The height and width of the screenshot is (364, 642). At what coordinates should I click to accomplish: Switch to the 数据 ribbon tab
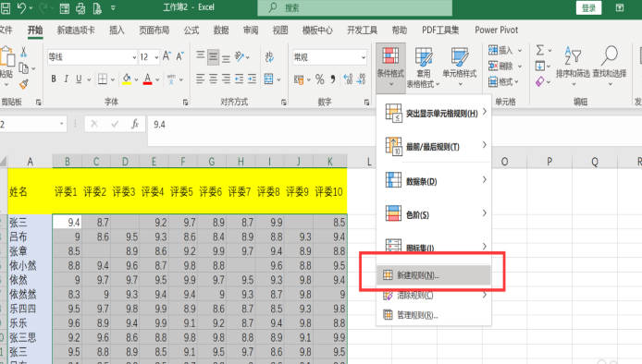click(221, 30)
